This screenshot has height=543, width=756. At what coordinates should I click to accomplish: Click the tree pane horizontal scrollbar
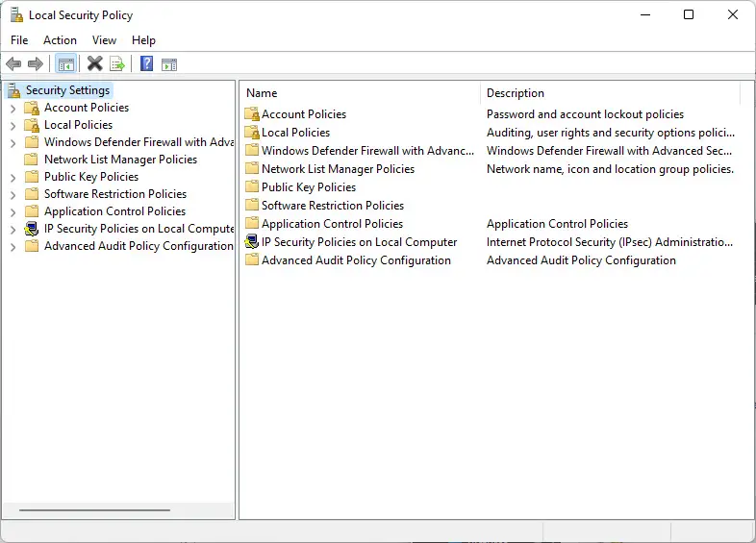[94, 509]
